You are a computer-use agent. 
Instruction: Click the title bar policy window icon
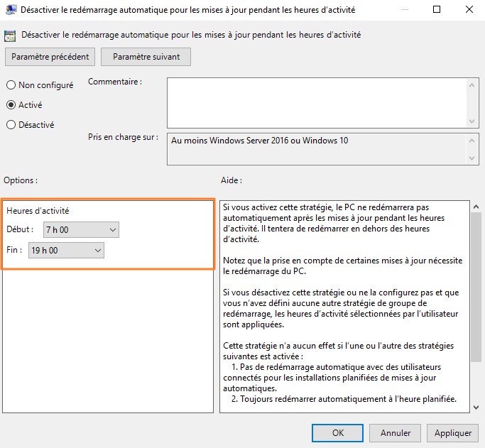tap(11, 10)
